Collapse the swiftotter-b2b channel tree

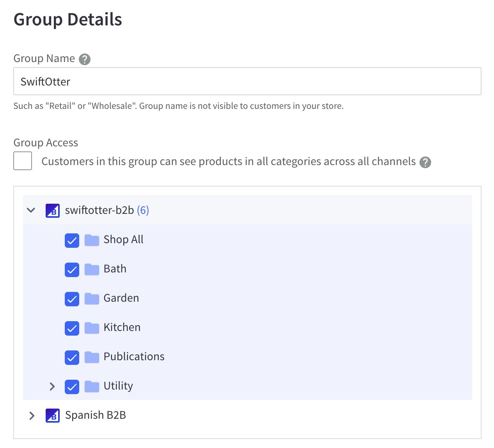click(x=31, y=210)
